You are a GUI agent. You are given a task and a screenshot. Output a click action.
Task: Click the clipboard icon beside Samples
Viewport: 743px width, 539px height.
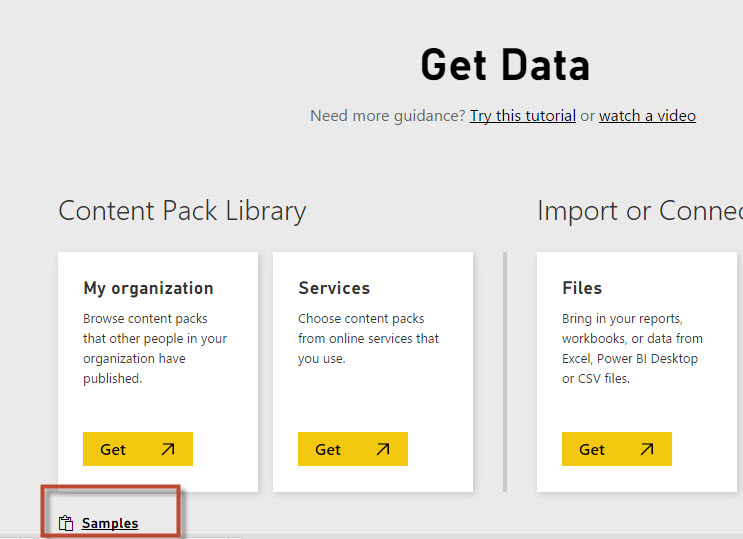tap(67, 523)
